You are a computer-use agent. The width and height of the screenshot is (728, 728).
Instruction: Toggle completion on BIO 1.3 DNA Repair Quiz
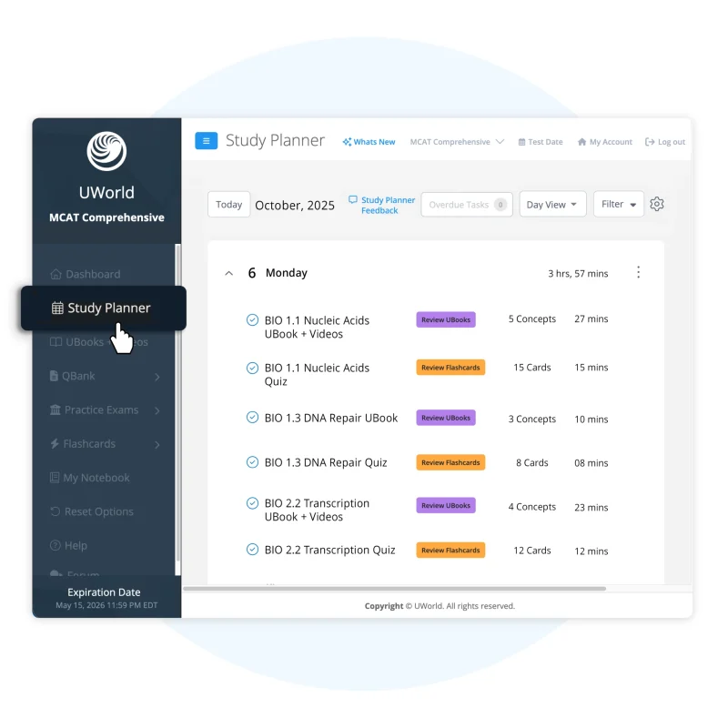click(x=252, y=462)
